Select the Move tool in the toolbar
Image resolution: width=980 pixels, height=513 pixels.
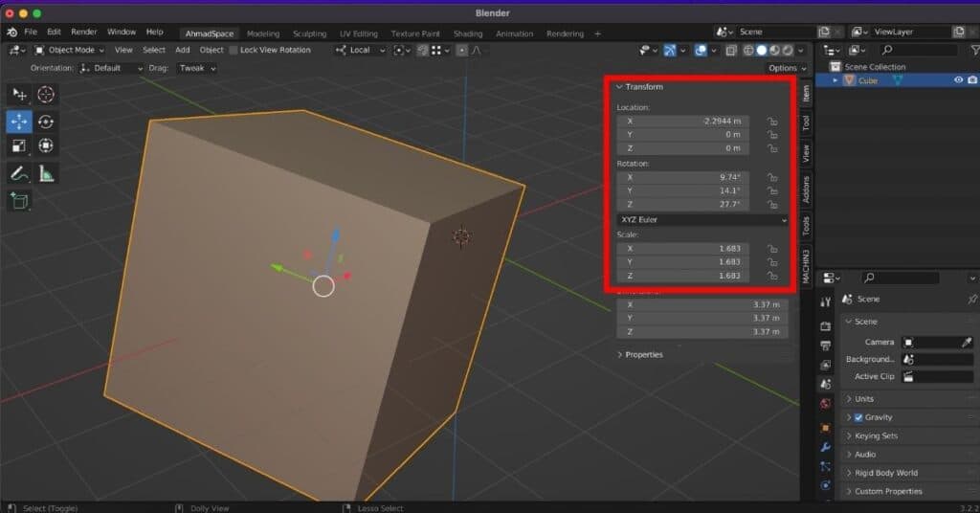[x=19, y=122]
